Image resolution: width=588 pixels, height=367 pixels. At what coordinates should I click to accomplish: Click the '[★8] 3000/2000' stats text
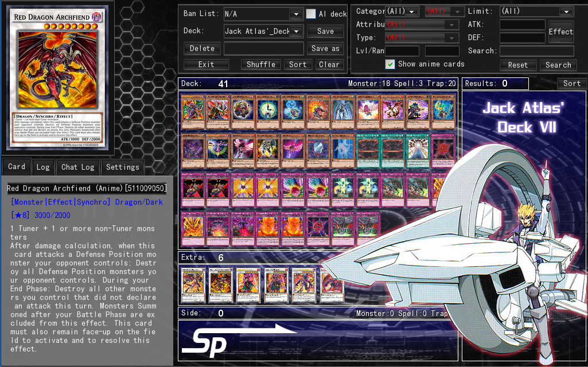click(41, 215)
